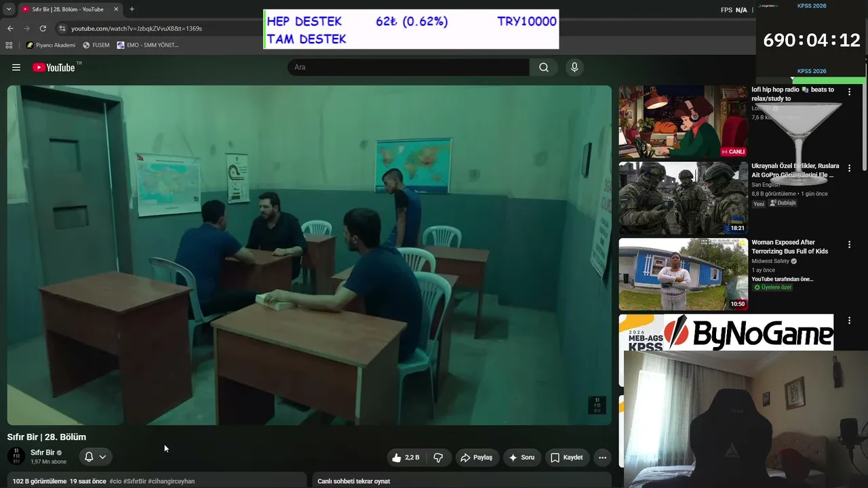Screen dimensions: 868x488
Task: Open options for the MEB-AGS KPSS video
Action: pyautogui.click(x=849, y=321)
